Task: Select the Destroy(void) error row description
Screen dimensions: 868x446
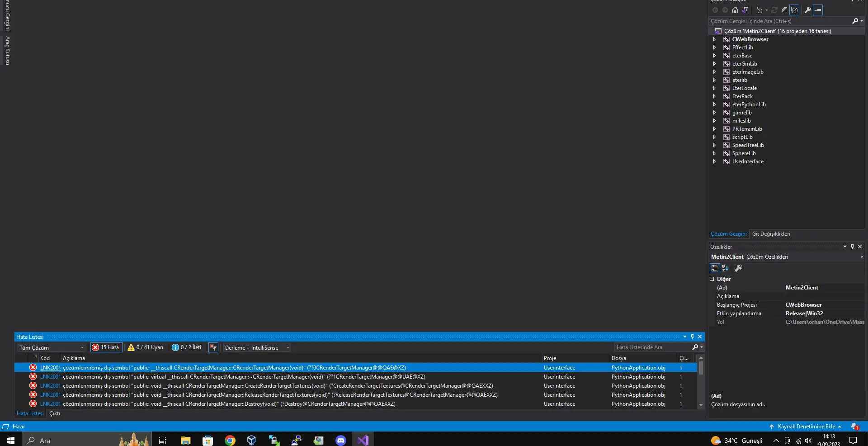Action: pos(229,404)
